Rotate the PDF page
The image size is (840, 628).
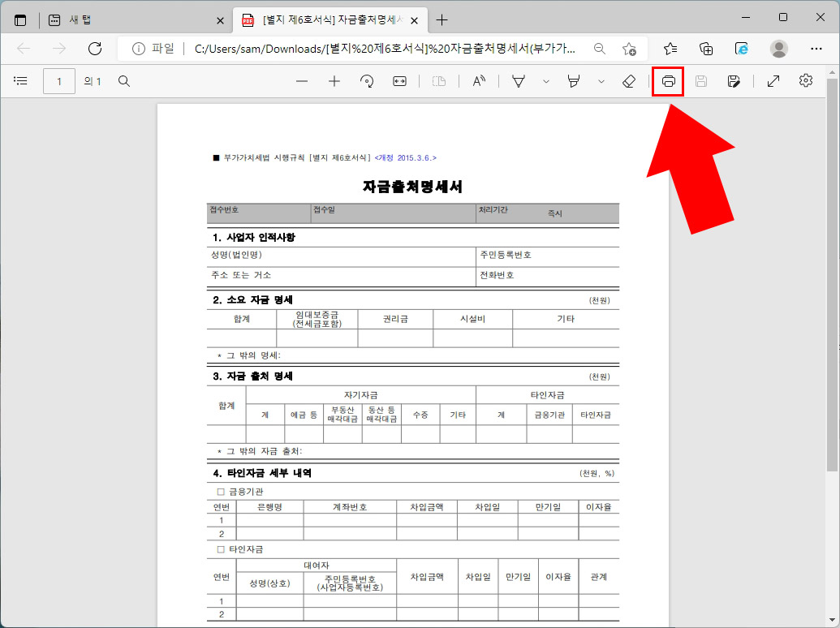(367, 81)
